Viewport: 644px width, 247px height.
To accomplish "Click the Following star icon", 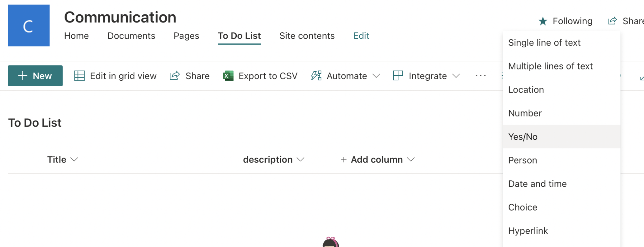I will click(x=543, y=21).
